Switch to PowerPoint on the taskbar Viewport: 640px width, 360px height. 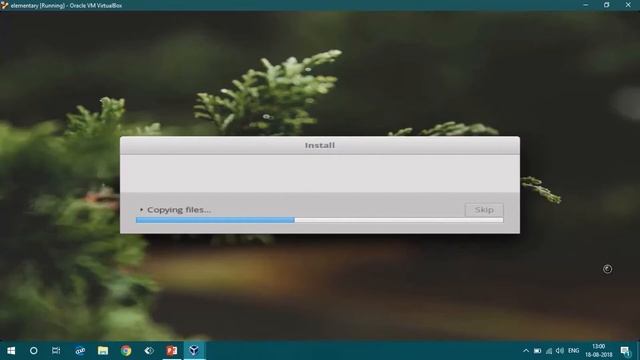[172, 351]
